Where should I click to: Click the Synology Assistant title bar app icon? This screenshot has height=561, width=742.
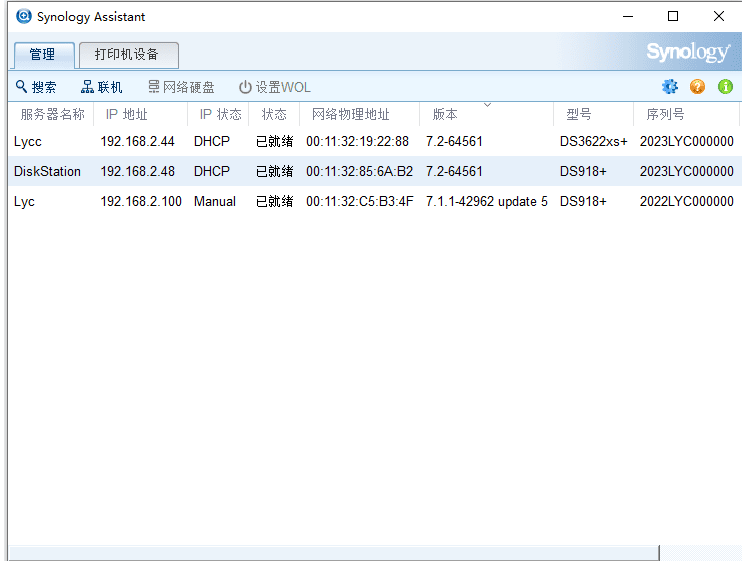[x=24, y=16]
